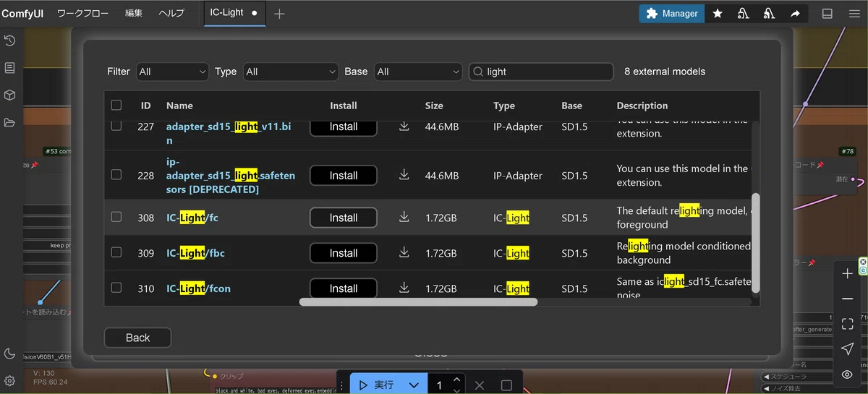
Task: Click the search field containing light
Action: [541, 72]
